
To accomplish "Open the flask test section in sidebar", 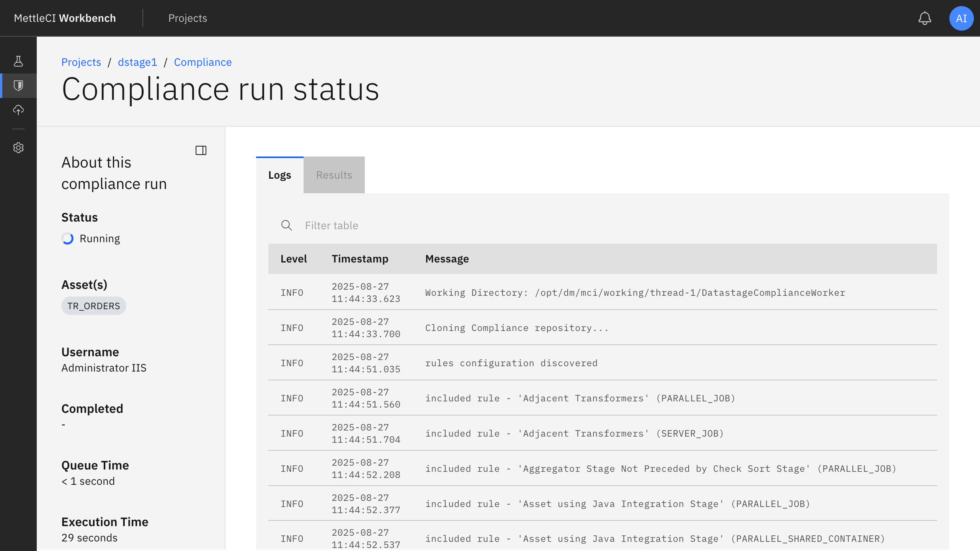I will (18, 60).
